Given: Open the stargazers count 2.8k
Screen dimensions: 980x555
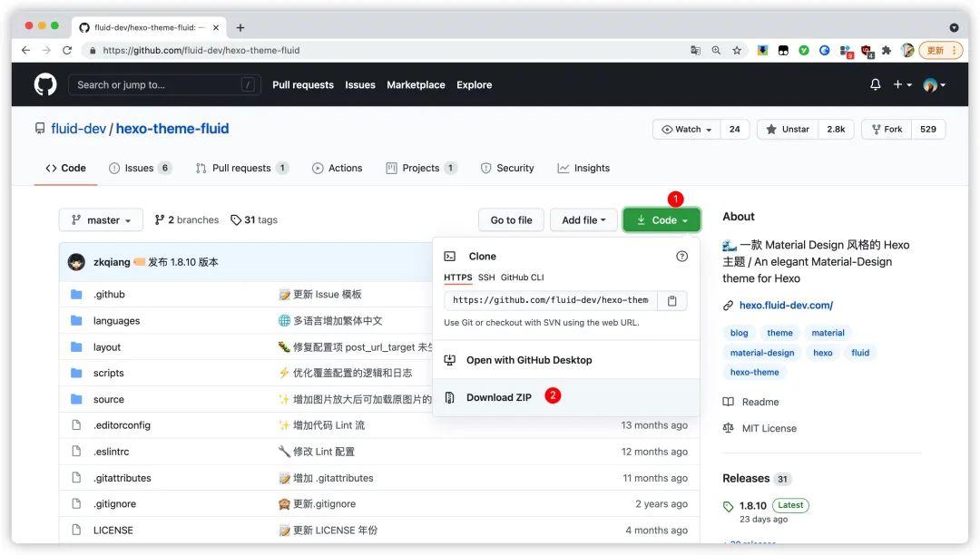Looking at the screenshot, I should tap(836, 130).
